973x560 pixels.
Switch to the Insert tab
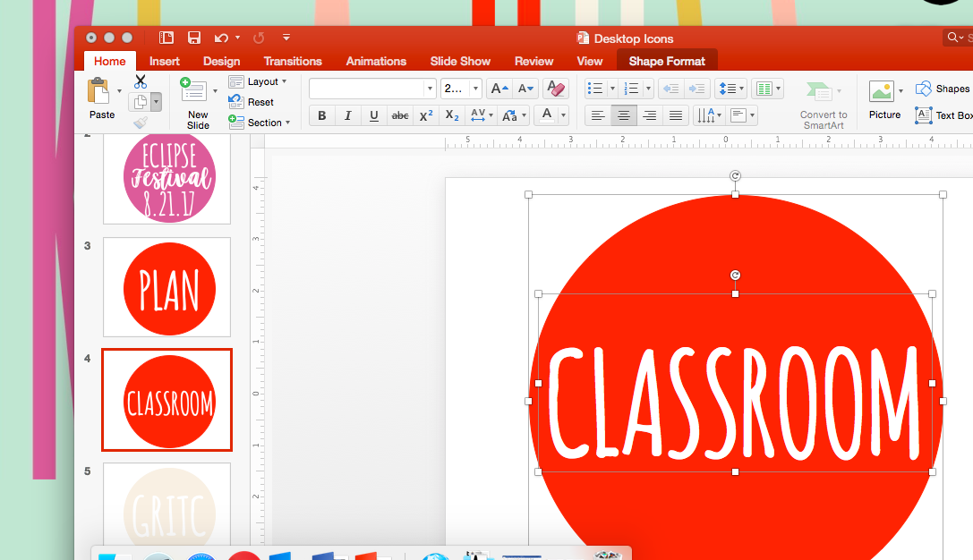click(165, 62)
